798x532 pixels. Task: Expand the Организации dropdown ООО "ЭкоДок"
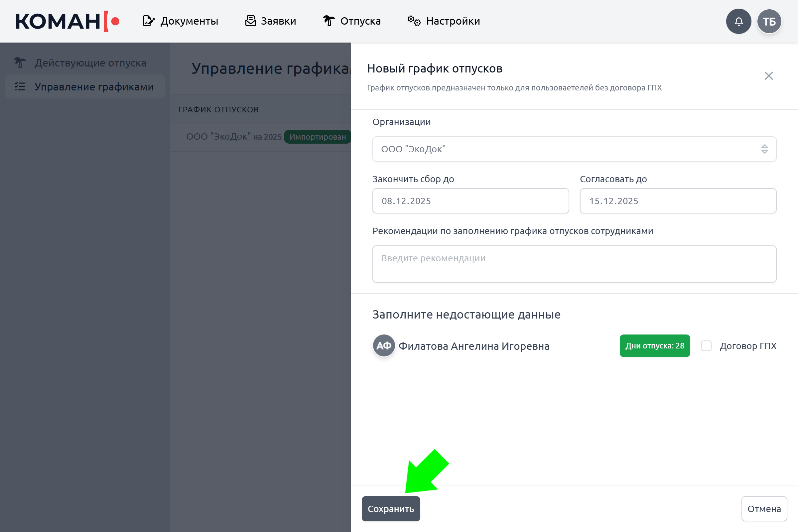coord(574,149)
